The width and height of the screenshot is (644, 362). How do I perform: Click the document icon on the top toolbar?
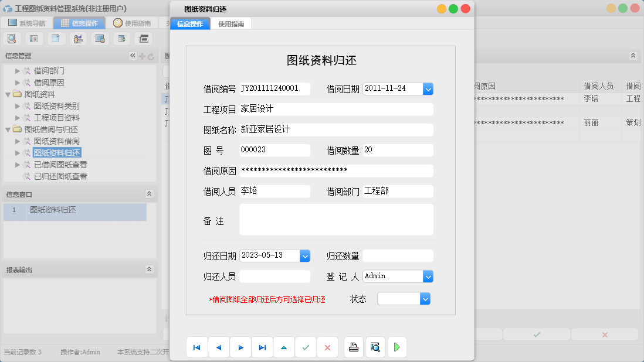[x=56, y=38]
